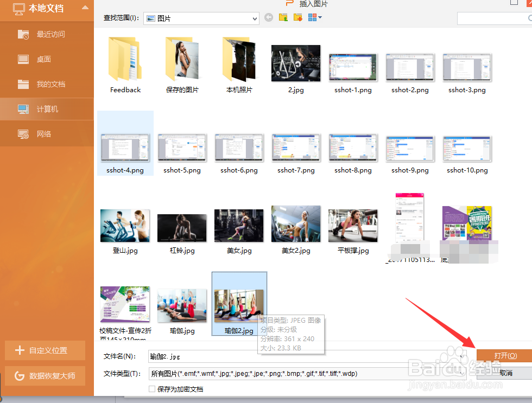Click the search box at top right
This screenshot has width=532, height=403.
pyautogui.click(x=495, y=18)
